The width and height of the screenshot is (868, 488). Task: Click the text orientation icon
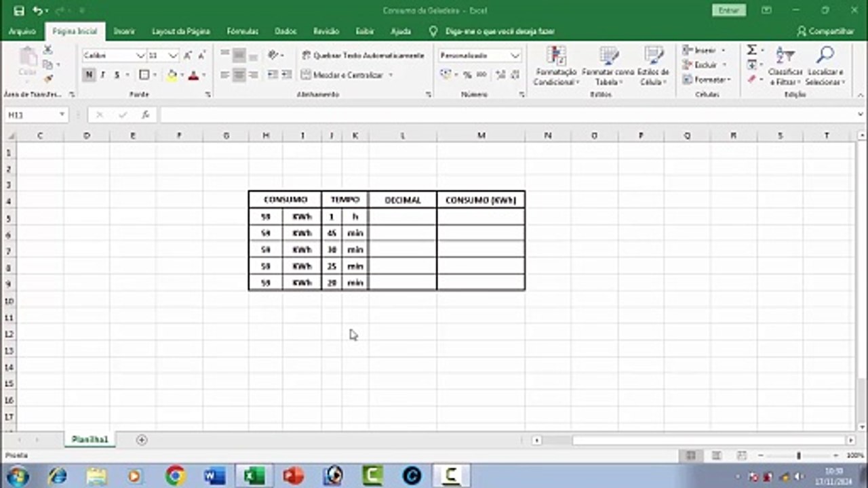click(273, 55)
